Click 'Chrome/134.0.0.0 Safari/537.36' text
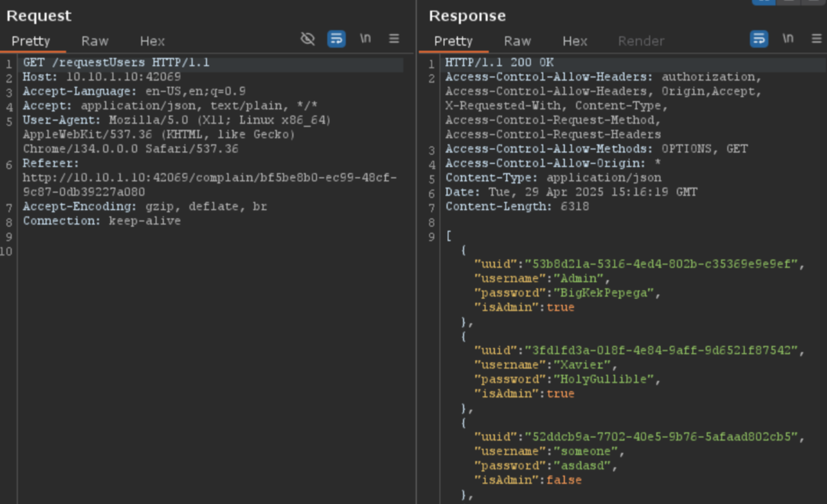Viewport: 827px width, 504px height. [131, 149]
